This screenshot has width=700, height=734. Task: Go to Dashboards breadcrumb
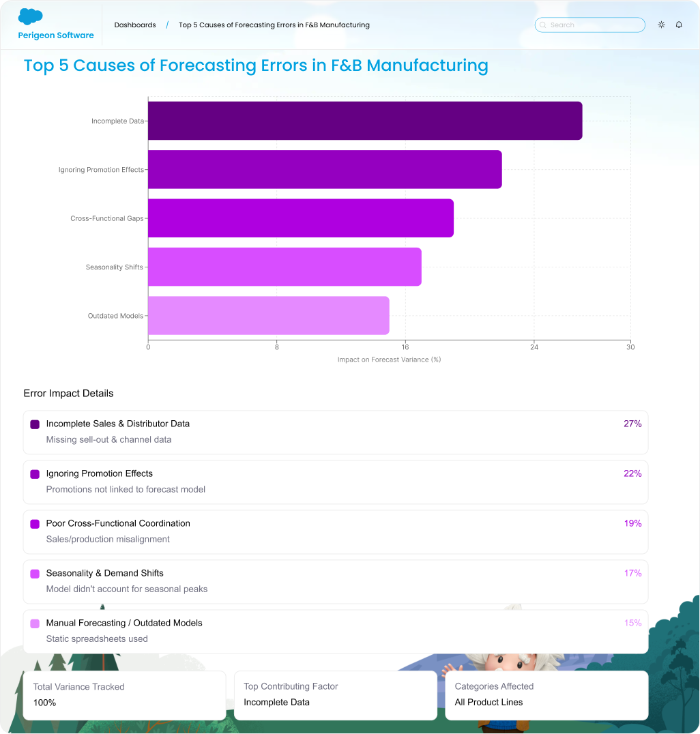(135, 25)
